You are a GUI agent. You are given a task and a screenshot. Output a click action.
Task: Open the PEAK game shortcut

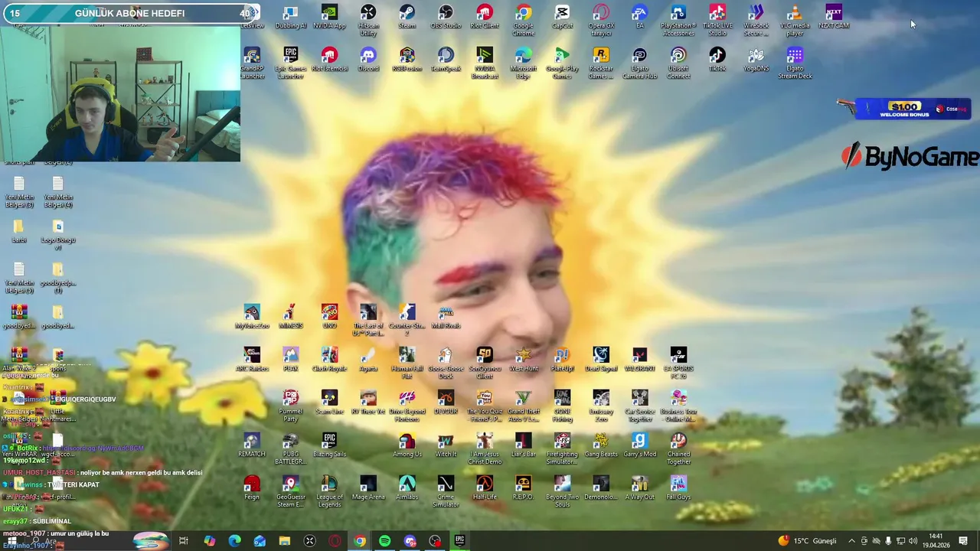[x=290, y=359]
